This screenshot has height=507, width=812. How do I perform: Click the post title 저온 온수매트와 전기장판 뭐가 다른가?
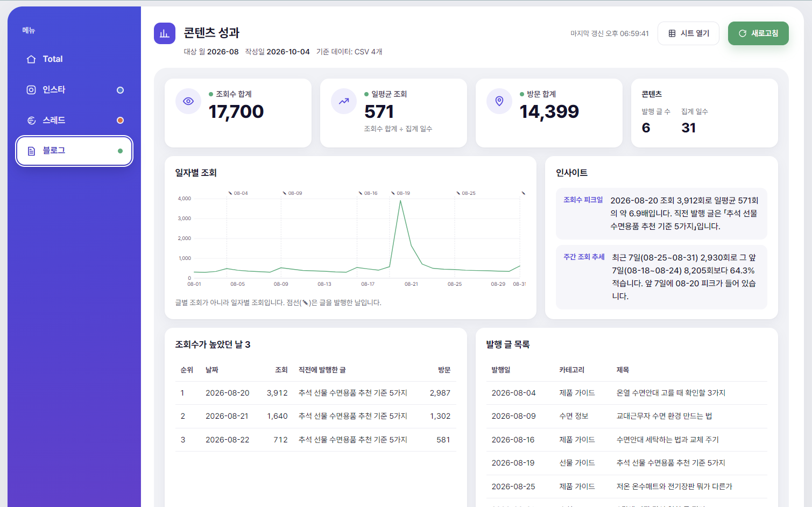[674, 487]
